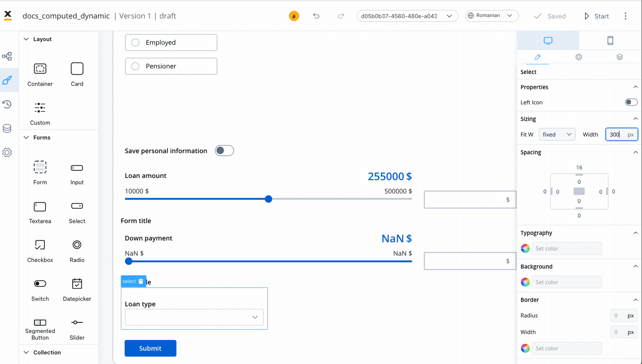Image resolution: width=642 pixels, height=364 pixels.
Task: Open the Fit W fixed dropdown
Action: point(557,135)
